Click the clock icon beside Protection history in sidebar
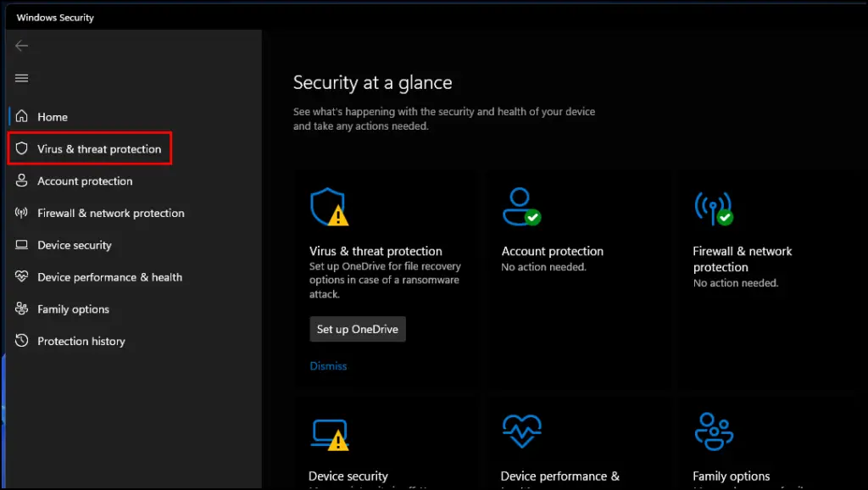868x490 pixels. [x=21, y=341]
